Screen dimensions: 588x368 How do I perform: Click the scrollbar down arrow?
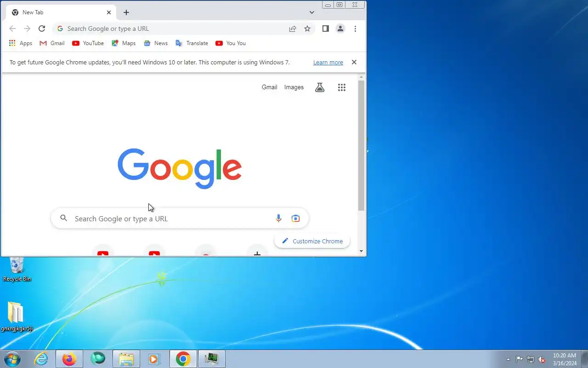361,251
